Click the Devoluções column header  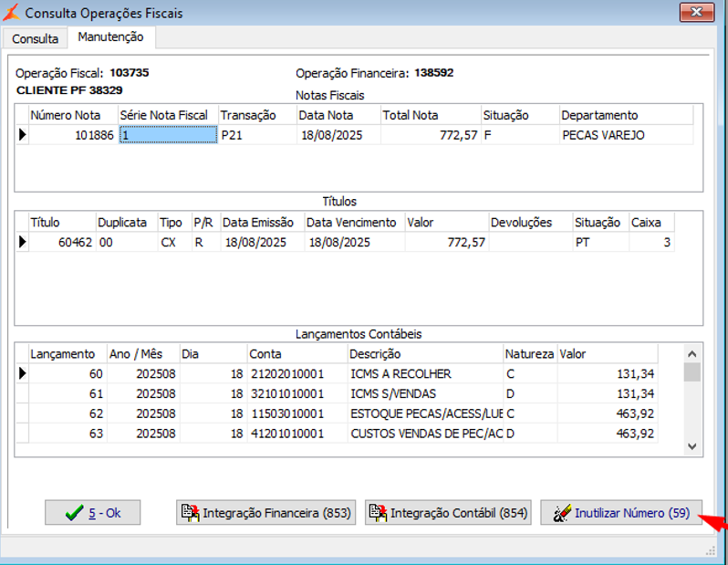[x=531, y=223]
